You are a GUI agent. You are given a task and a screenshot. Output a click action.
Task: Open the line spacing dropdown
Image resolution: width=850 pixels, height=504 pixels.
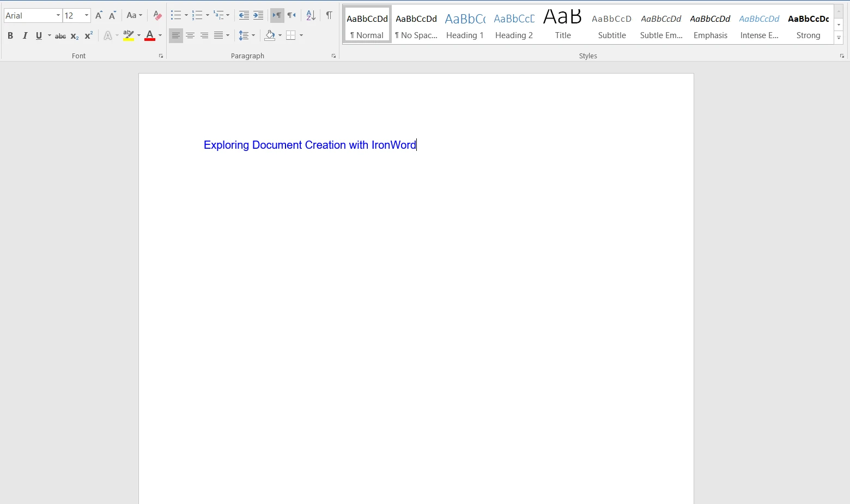253,36
